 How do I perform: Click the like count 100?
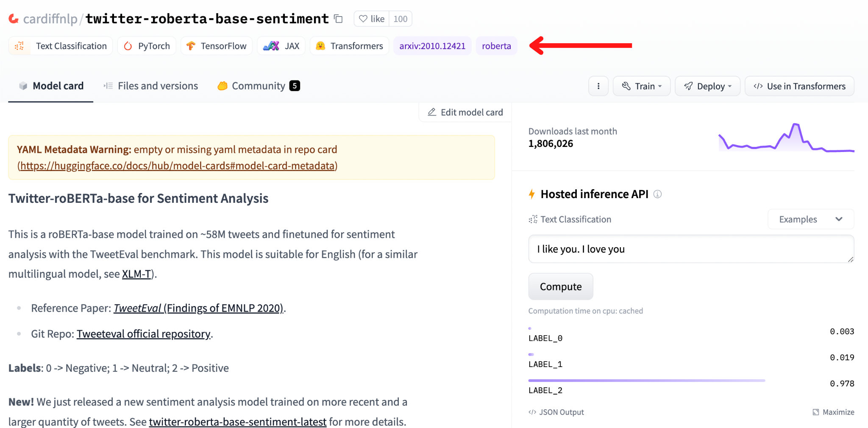point(400,19)
